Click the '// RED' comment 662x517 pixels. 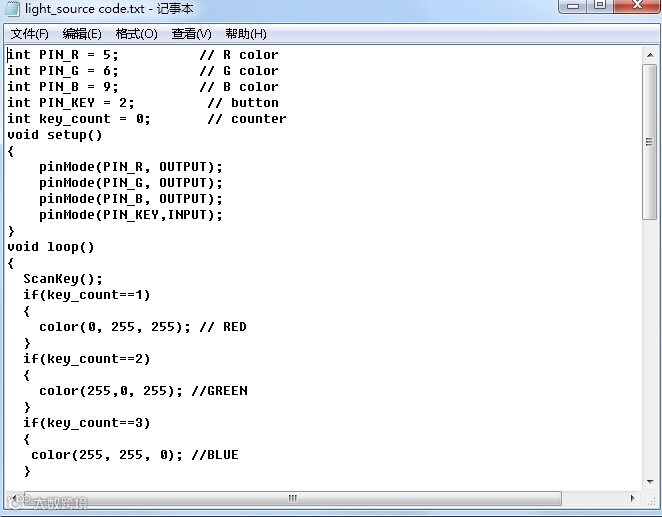point(223,327)
